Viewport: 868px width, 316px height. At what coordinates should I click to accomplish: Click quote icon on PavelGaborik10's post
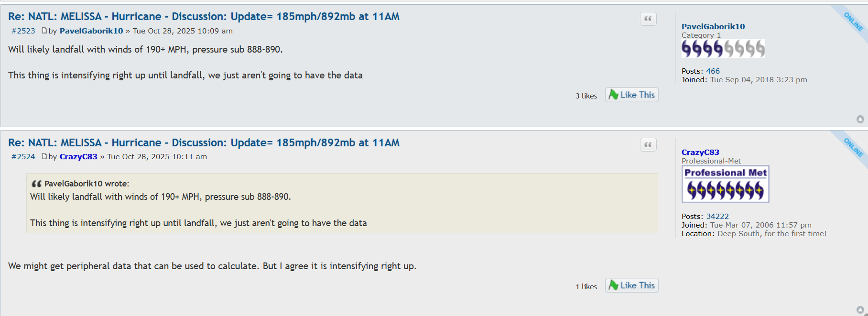pyautogui.click(x=648, y=19)
